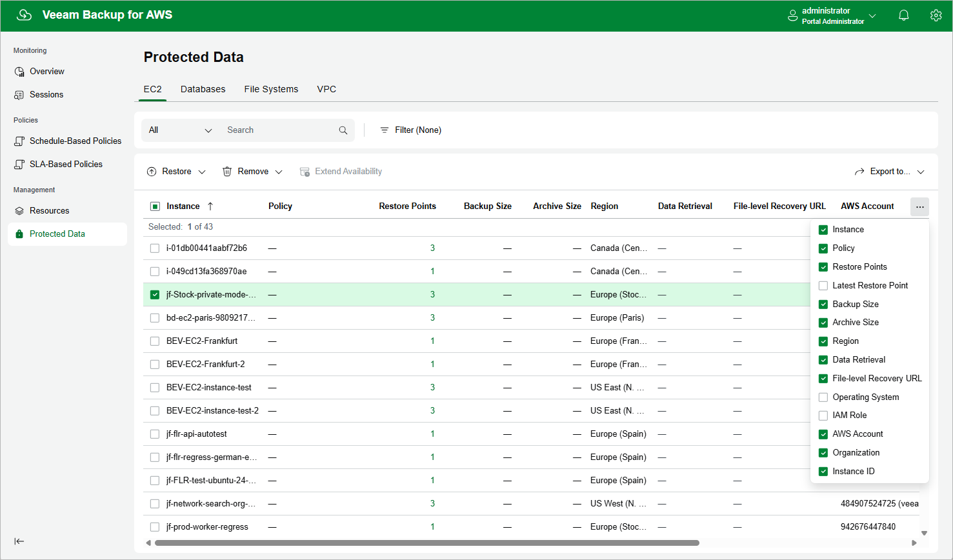Click the horizontal scrollbar left arrow
The width and height of the screenshot is (953, 560).
pyautogui.click(x=148, y=543)
